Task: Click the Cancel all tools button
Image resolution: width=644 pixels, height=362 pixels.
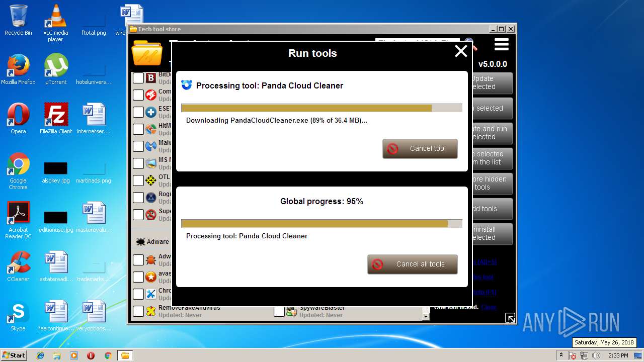Action: tap(413, 264)
